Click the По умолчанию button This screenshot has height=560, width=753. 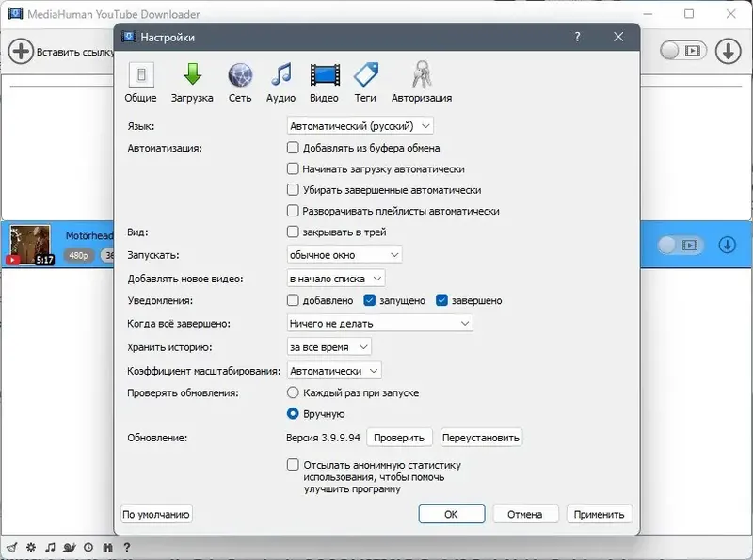[157, 514]
